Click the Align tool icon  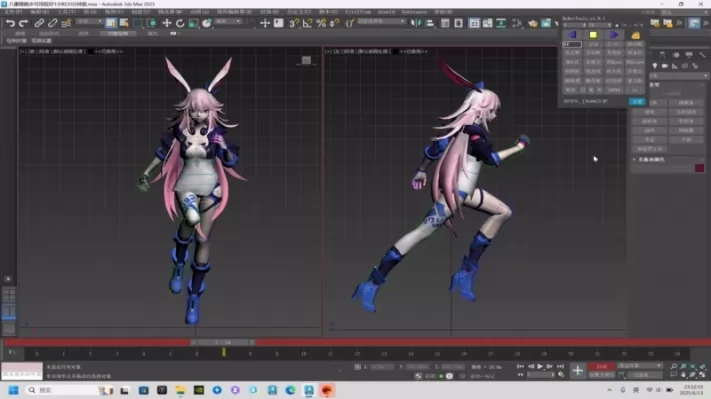coord(429,23)
